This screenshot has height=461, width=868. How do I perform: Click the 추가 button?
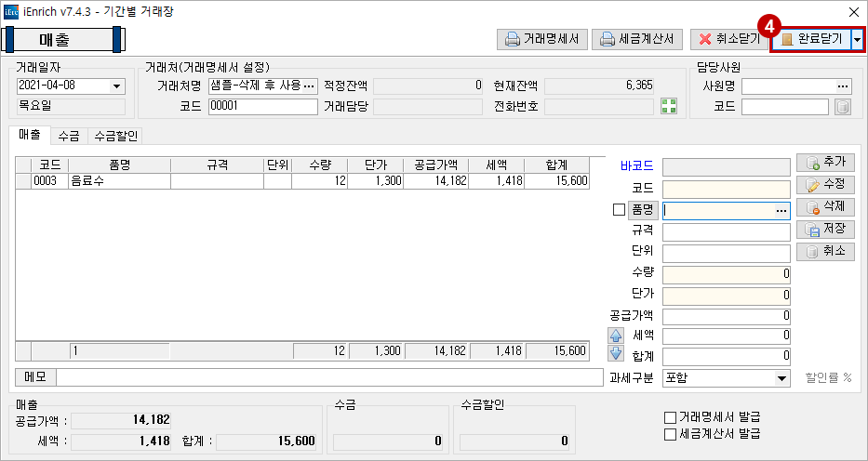(825, 163)
